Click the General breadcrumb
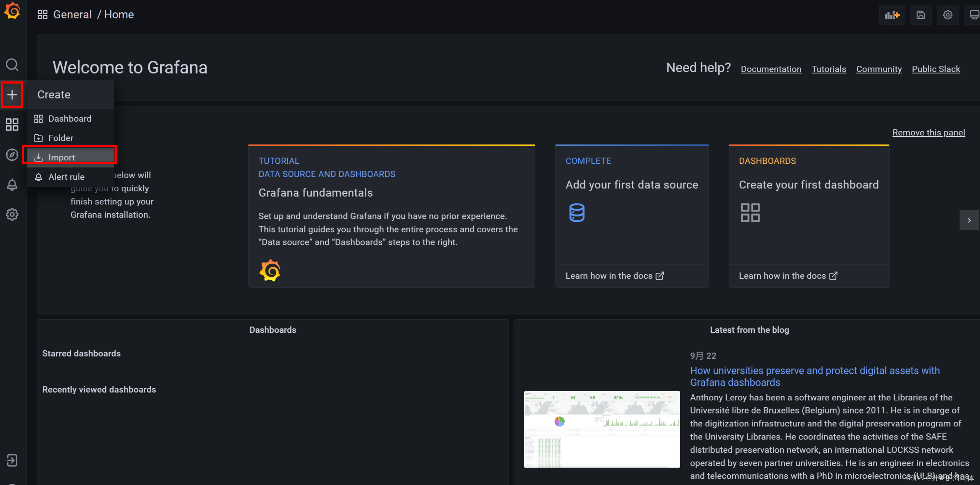 tap(72, 15)
